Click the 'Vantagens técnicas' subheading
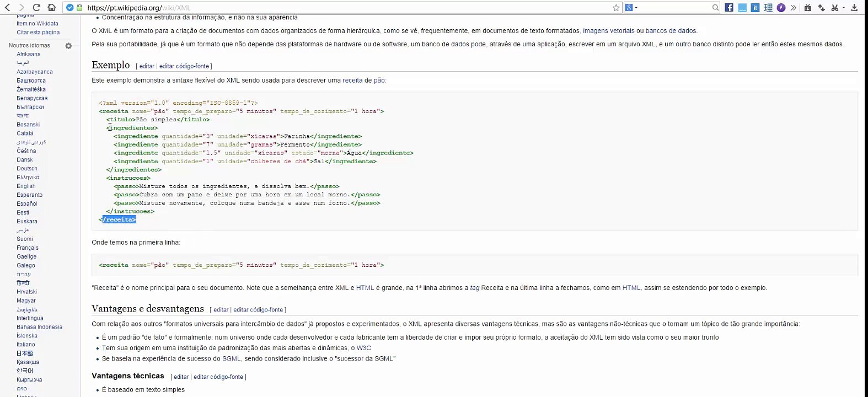This screenshot has height=397, width=868. [x=128, y=376]
